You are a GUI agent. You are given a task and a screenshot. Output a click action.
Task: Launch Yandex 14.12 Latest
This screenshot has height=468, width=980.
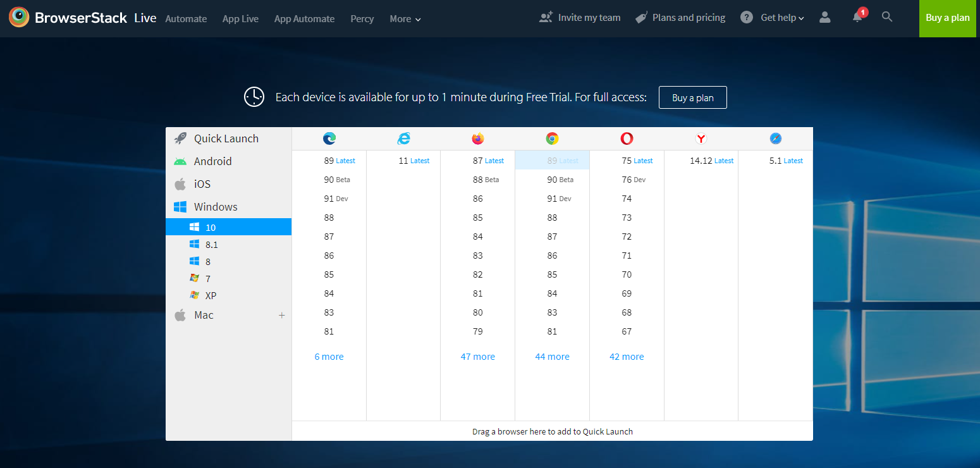click(701, 161)
